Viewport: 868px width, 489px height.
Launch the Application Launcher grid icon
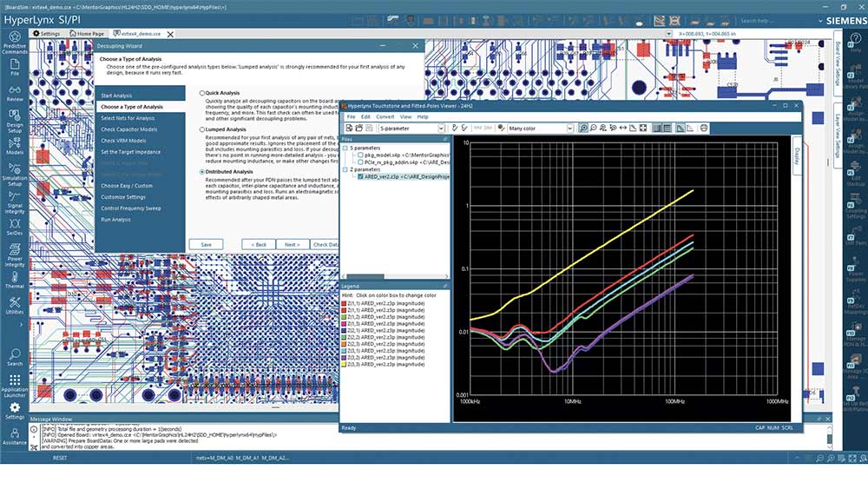[15, 386]
